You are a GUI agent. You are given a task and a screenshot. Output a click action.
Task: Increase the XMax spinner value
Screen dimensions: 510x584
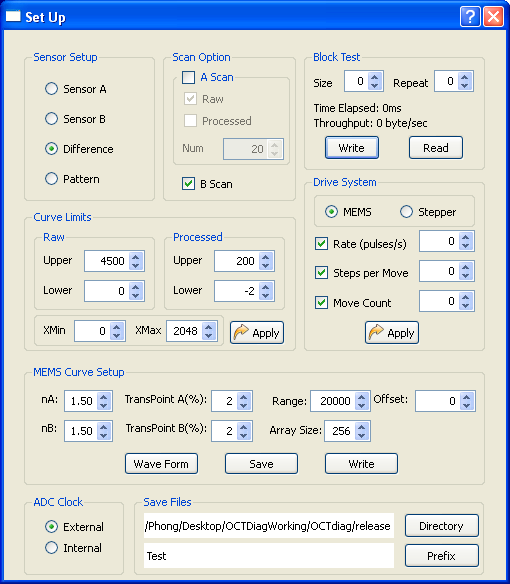coord(209,327)
